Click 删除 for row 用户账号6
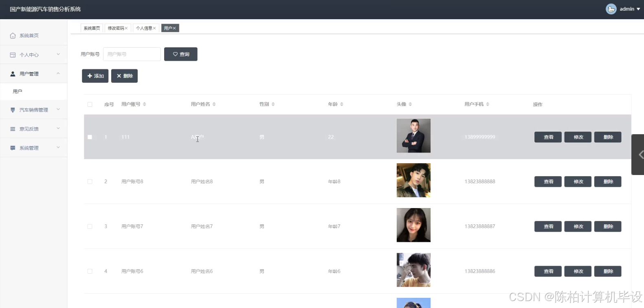644x308 pixels. pos(608,271)
